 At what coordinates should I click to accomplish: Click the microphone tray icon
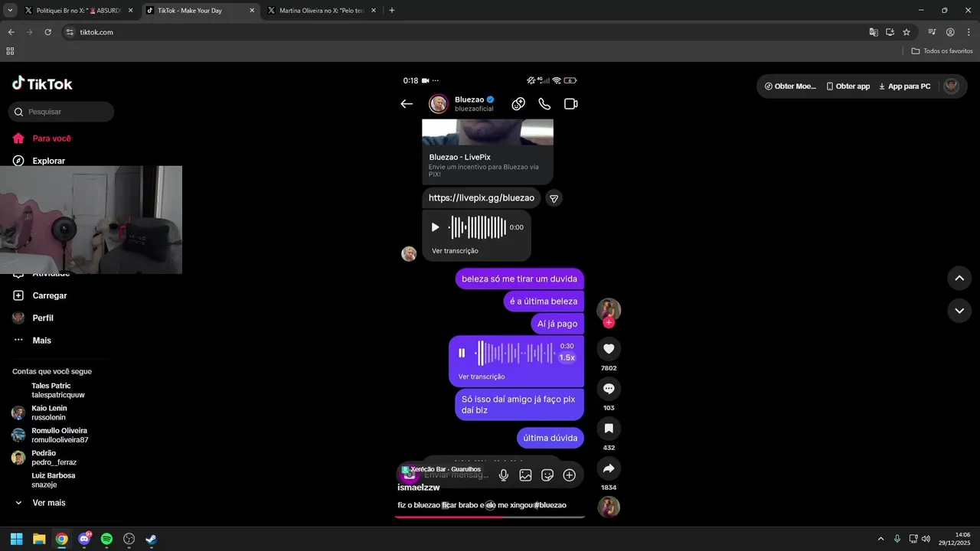[897, 539]
